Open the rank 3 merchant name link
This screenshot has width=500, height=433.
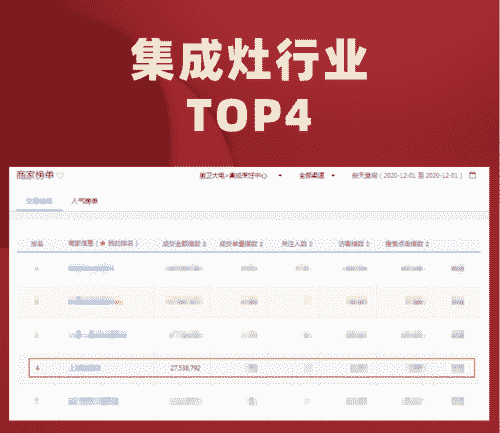coord(98,335)
